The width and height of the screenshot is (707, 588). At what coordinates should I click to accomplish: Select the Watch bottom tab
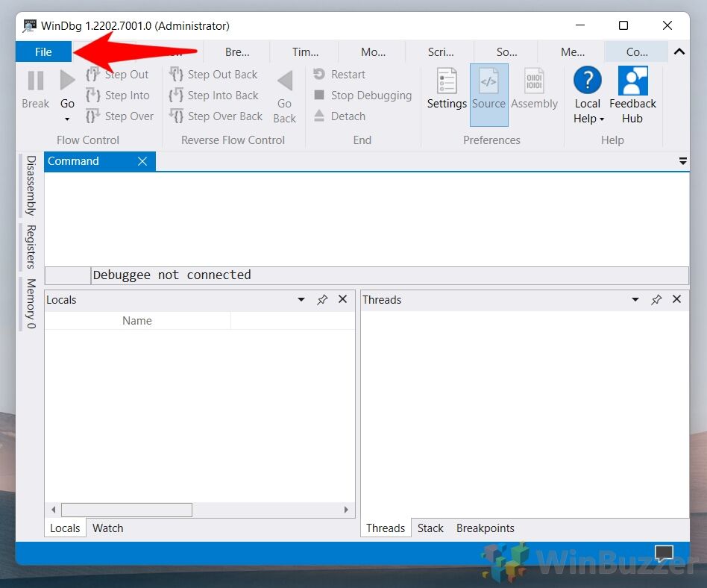[x=107, y=528]
